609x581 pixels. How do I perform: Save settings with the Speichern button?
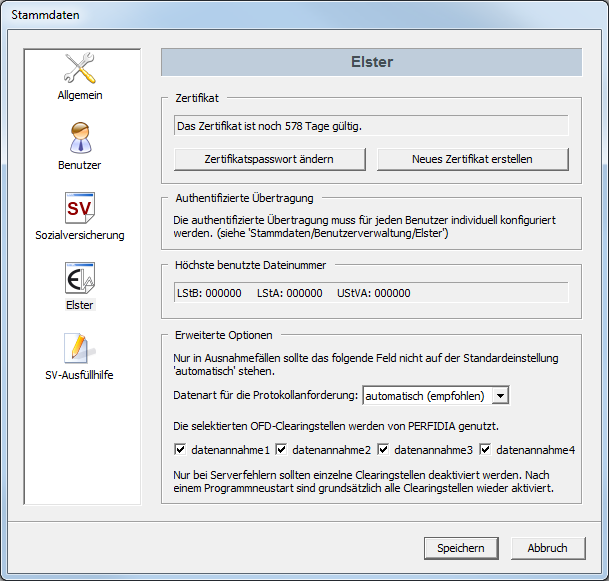[x=461, y=548]
